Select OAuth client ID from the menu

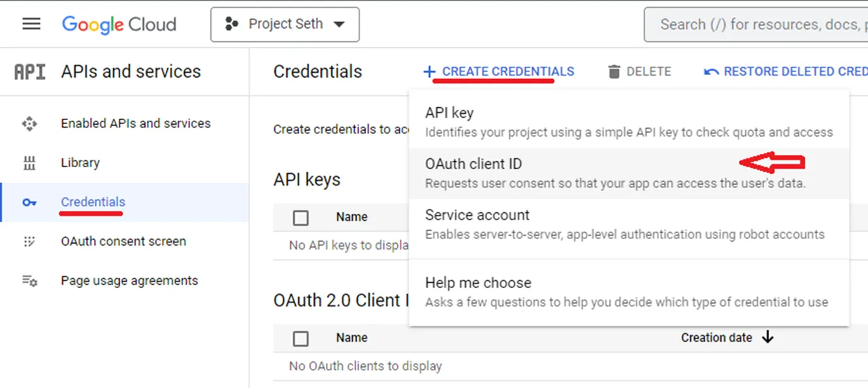473,164
